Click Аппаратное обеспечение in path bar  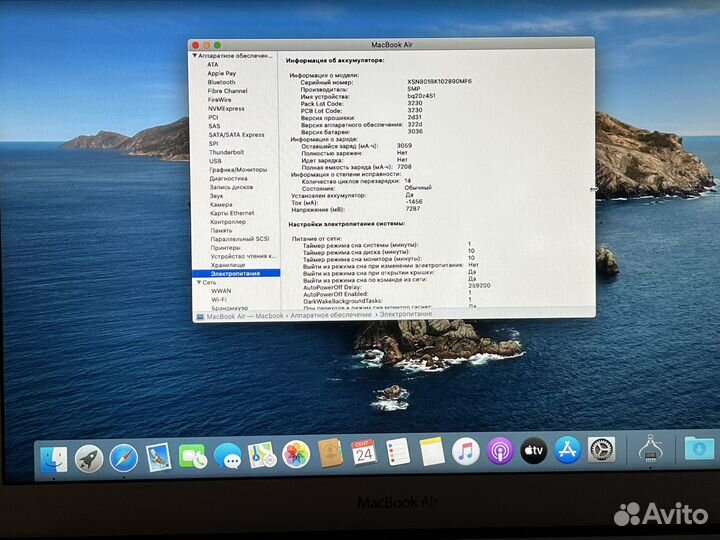click(331, 315)
